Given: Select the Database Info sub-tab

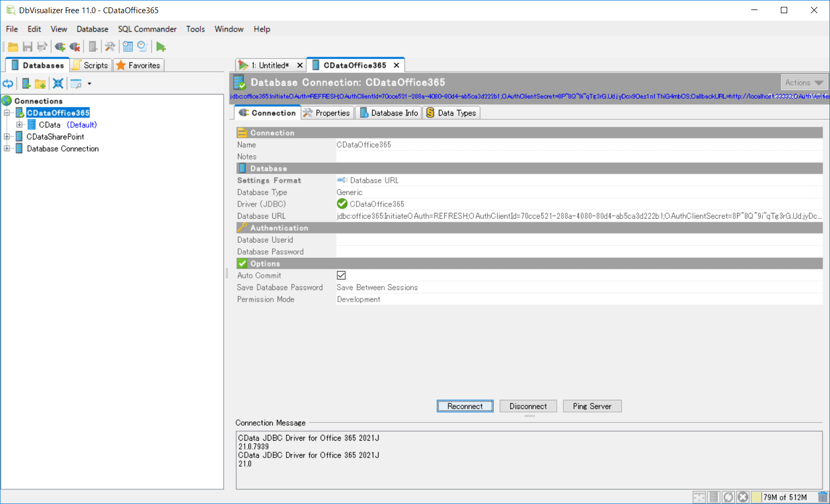Looking at the screenshot, I should pos(389,113).
